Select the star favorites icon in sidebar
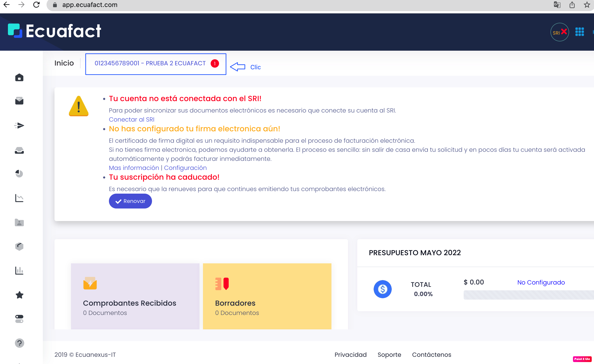 point(19,295)
